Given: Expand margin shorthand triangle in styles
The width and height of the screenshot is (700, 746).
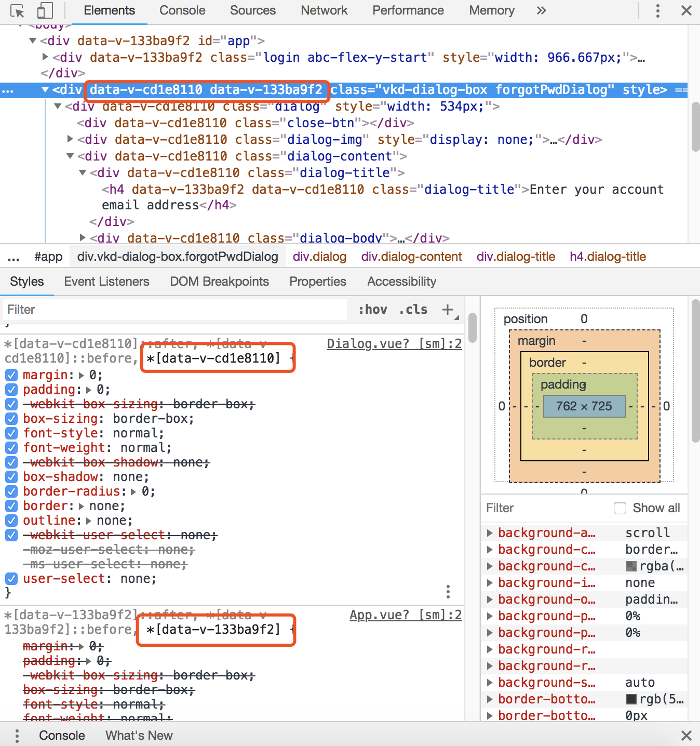Looking at the screenshot, I should point(81,375).
